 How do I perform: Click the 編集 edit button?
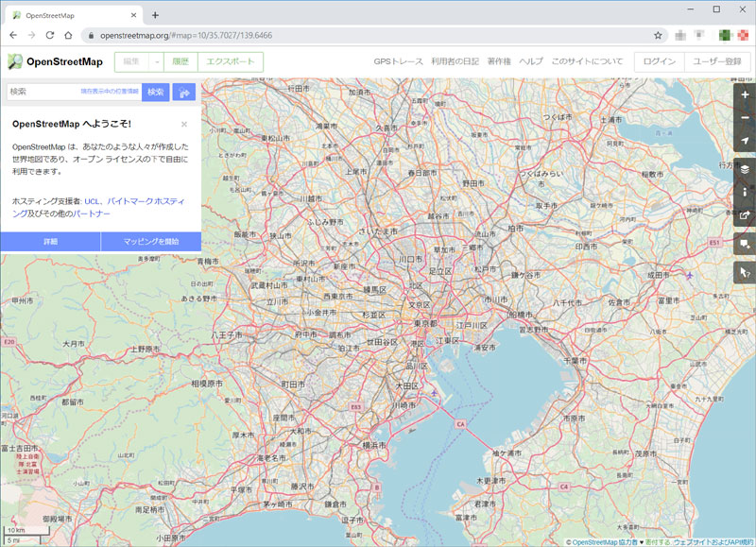[131, 62]
